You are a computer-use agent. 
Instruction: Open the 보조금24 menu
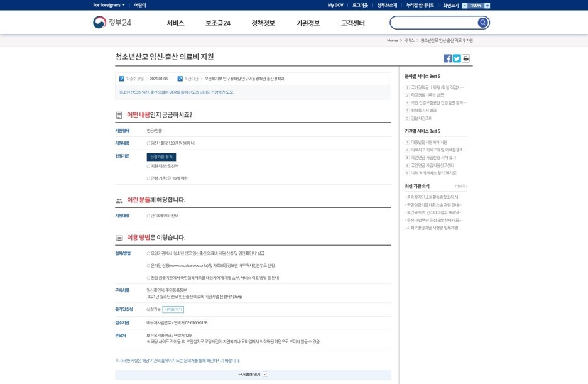click(218, 23)
